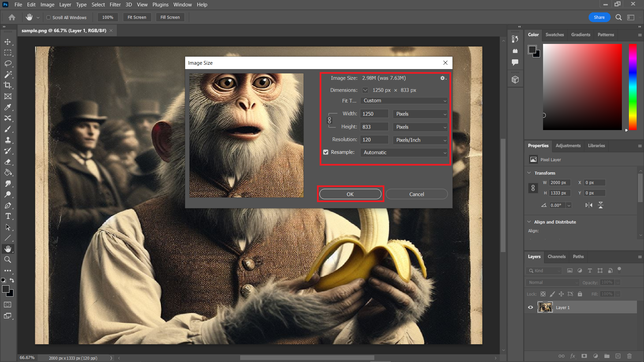644x362 pixels.
Task: Pick a hue on the vertical color spectrum slider
Action: tap(633, 87)
